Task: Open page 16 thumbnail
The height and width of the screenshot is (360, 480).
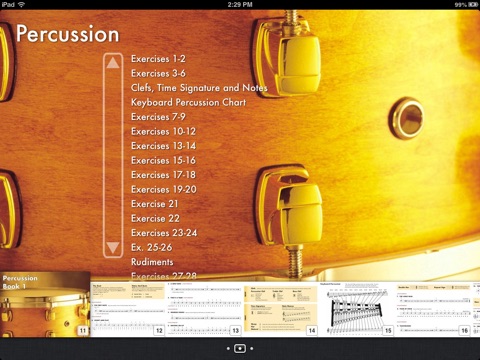Action: (x=433, y=309)
